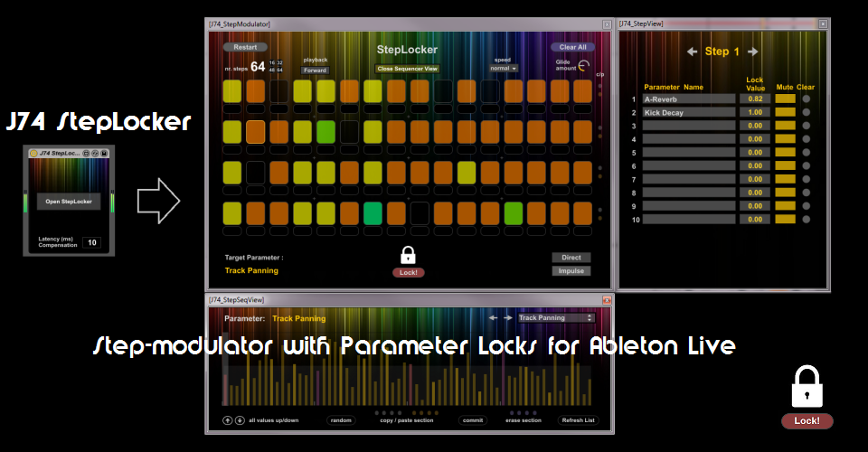Click the padlock icon above the Lock! button

(x=408, y=255)
